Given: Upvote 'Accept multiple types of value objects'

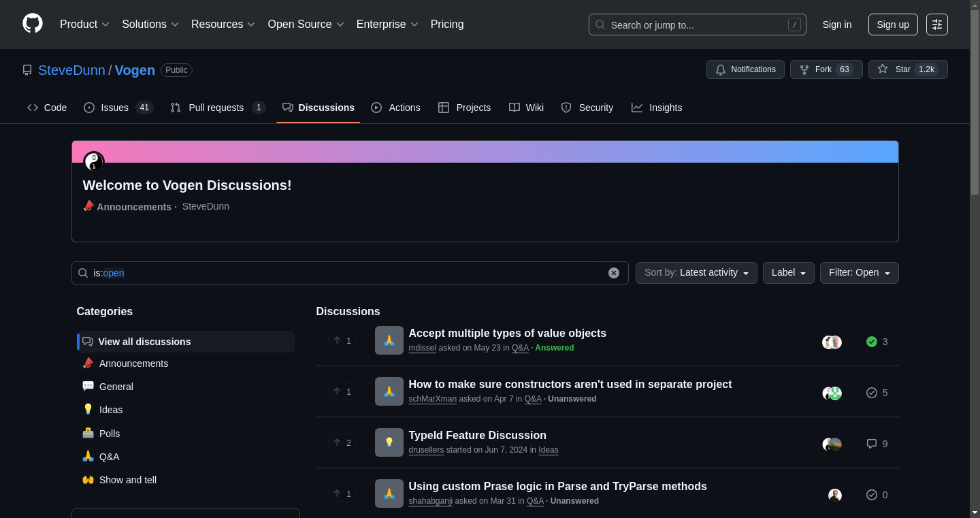Looking at the screenshot, I should pos(342,341).
